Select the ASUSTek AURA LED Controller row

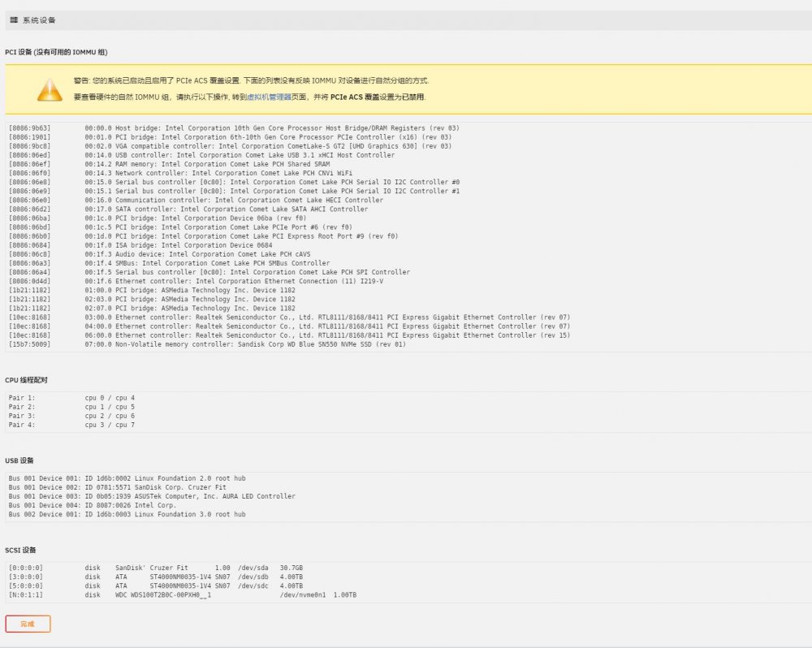point(152,496)
